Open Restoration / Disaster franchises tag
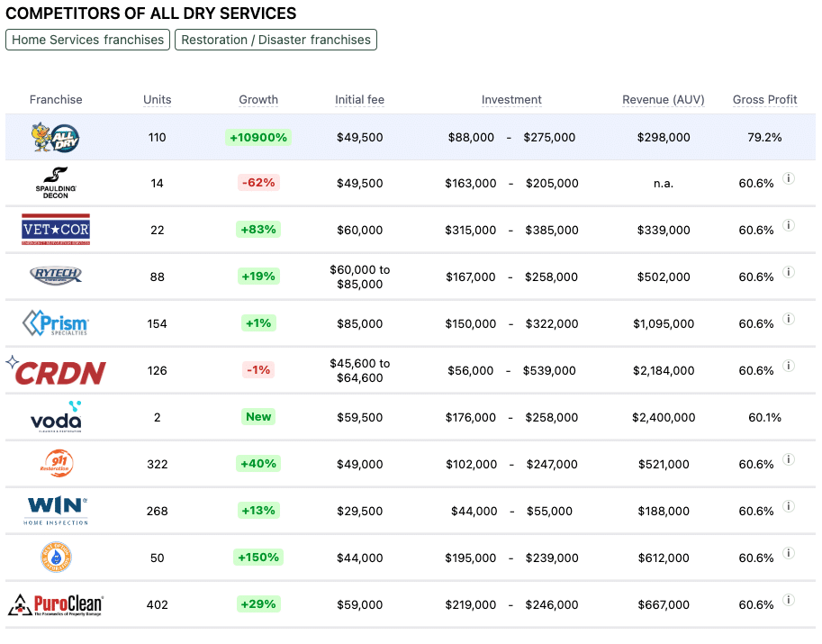Viewport: 822px width, 644px height. click(x=276, y=40)
